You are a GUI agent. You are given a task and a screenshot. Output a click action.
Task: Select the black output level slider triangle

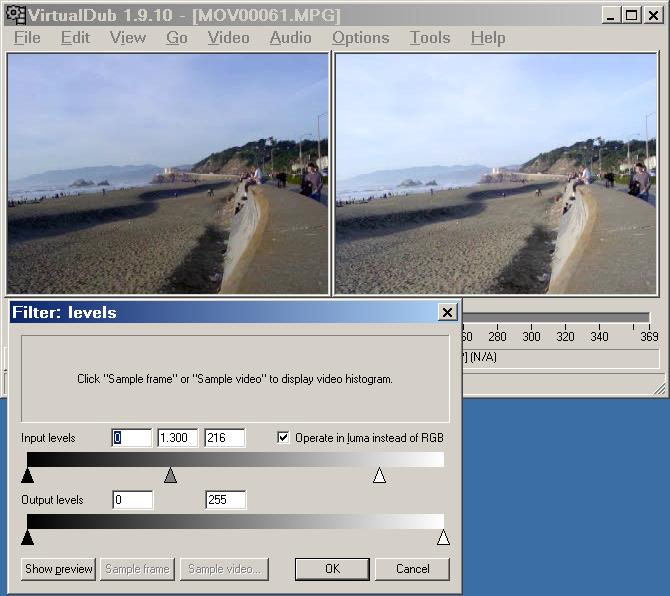(27, 537)
